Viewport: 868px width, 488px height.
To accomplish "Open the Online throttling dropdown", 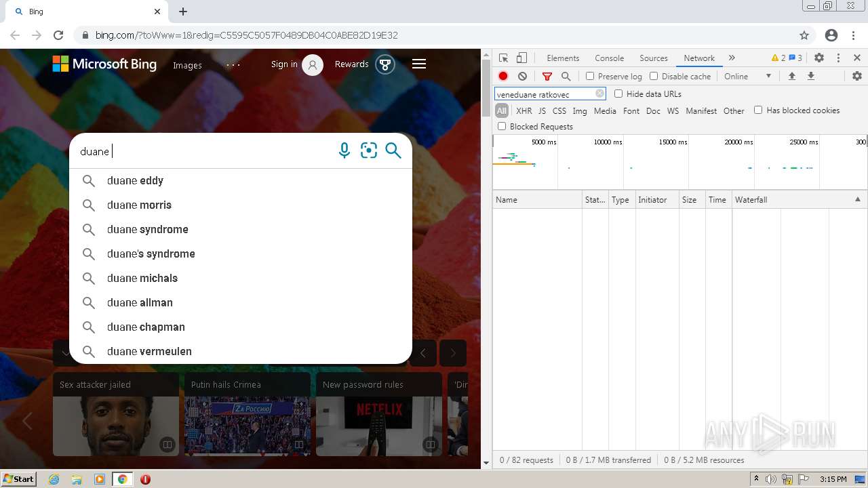I will [x=748, y=76].
